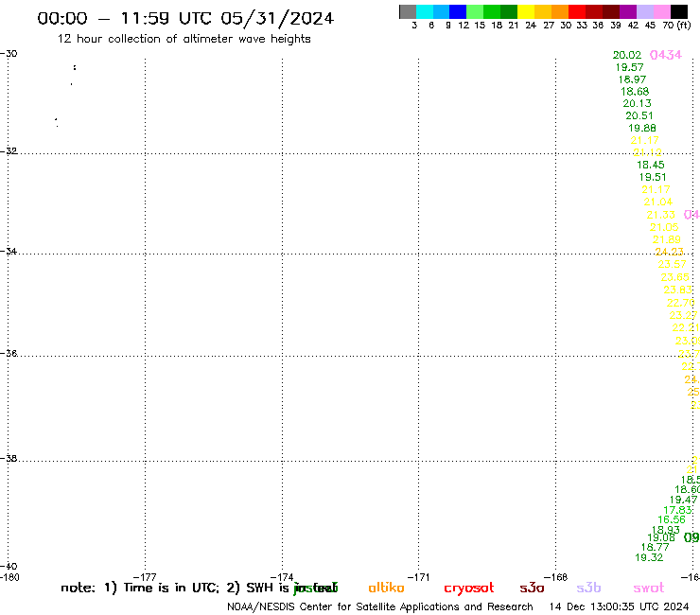The height and width of the screenshot is (615, 700).
Task: Click the pink 70 ft legend swatch
Action: point(662,11)
